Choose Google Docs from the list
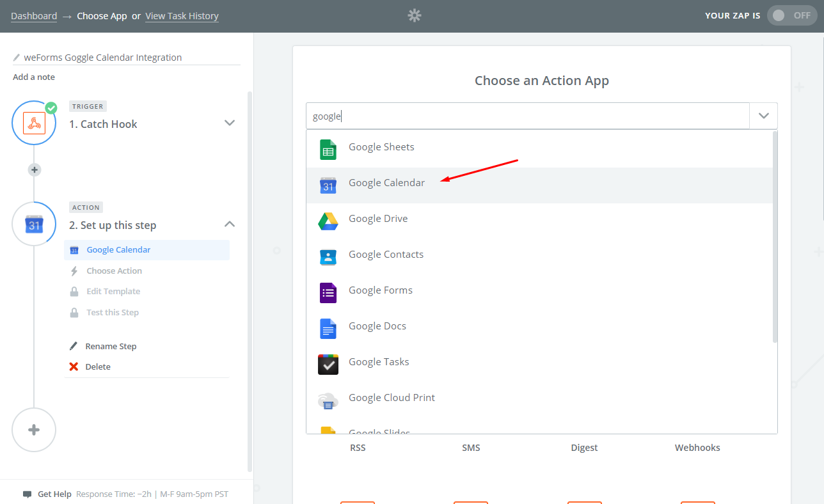This screenshot has width=824, height=504. pos(539,329)
